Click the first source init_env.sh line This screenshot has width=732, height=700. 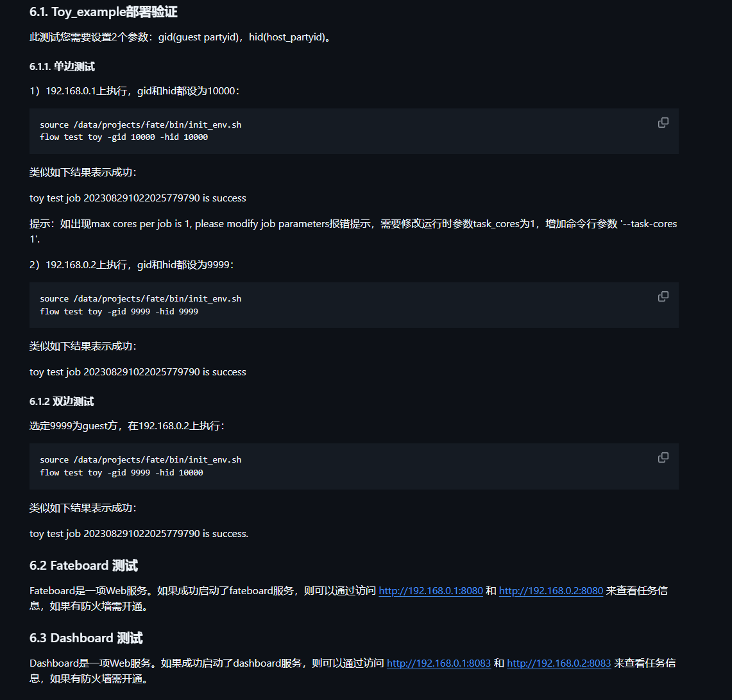click(x=140, y=124)
